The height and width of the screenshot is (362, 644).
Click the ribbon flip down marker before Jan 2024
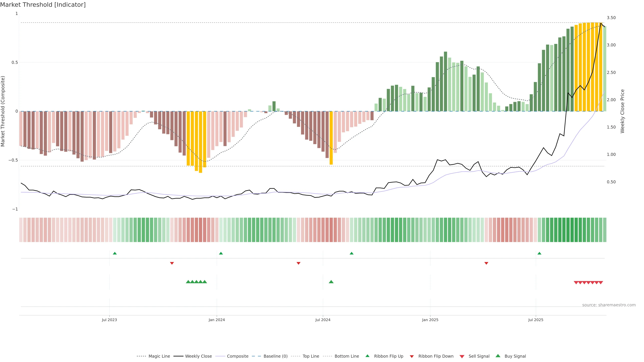click(x=172, y=263)
